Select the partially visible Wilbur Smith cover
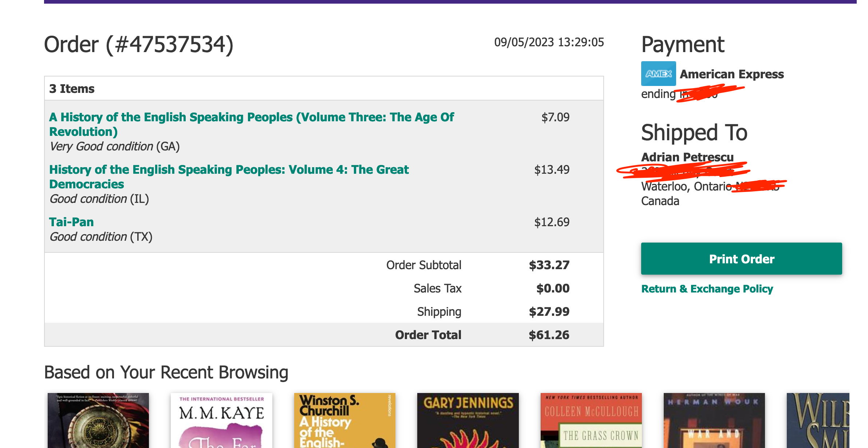Screen dimensions: 868x448 pyautogui.click(x=818, y=420)
